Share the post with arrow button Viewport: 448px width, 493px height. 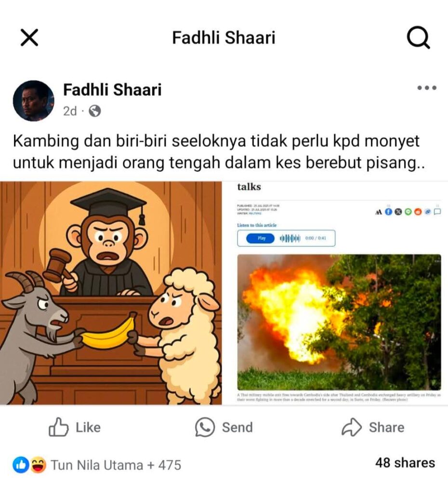373,428
